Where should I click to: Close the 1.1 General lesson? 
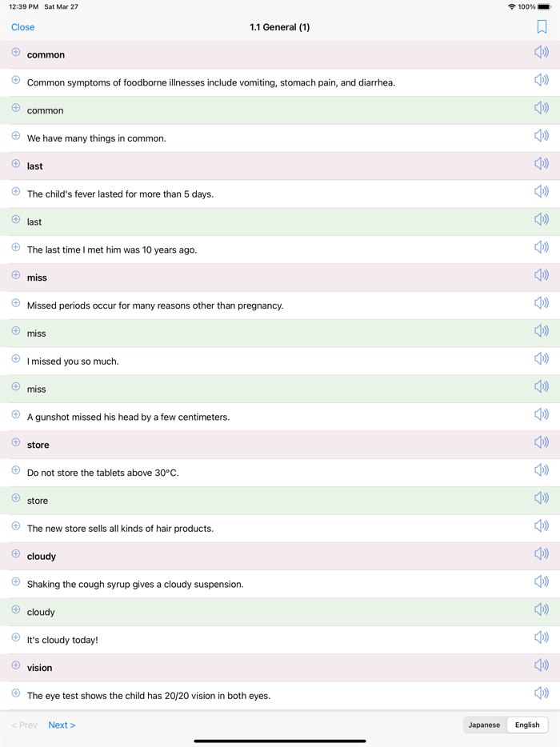(23, 27)
